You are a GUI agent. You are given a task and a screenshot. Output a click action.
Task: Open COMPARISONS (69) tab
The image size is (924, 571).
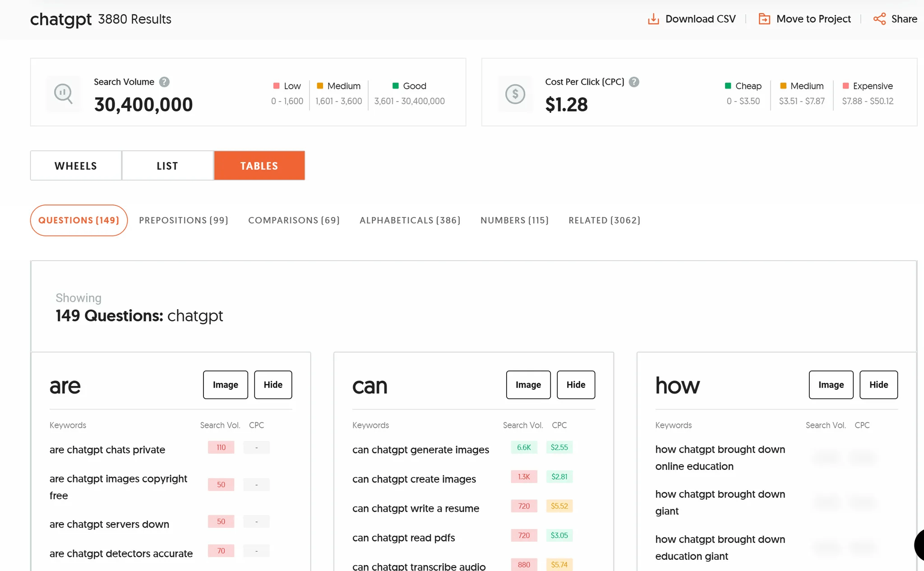pos(294,220)
